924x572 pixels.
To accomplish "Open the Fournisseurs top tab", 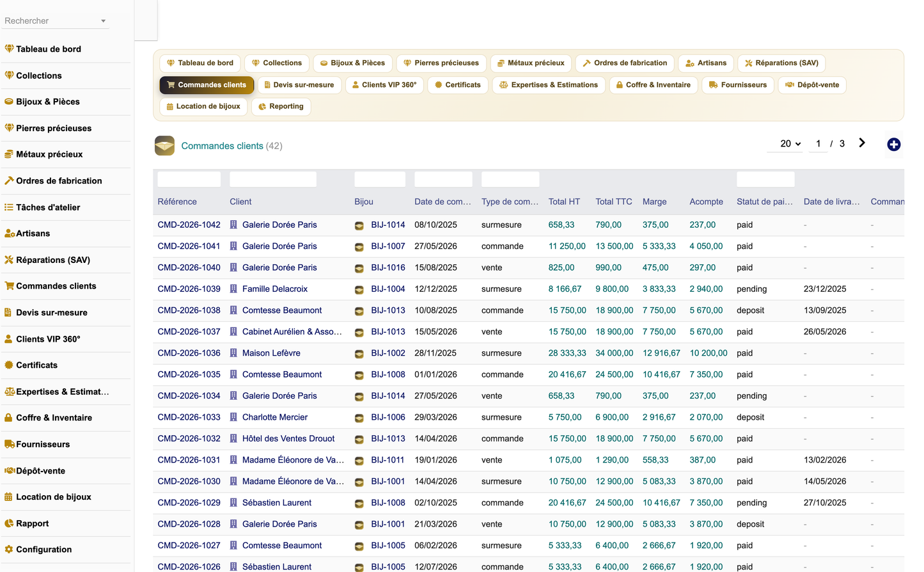I will click(738, 84).
